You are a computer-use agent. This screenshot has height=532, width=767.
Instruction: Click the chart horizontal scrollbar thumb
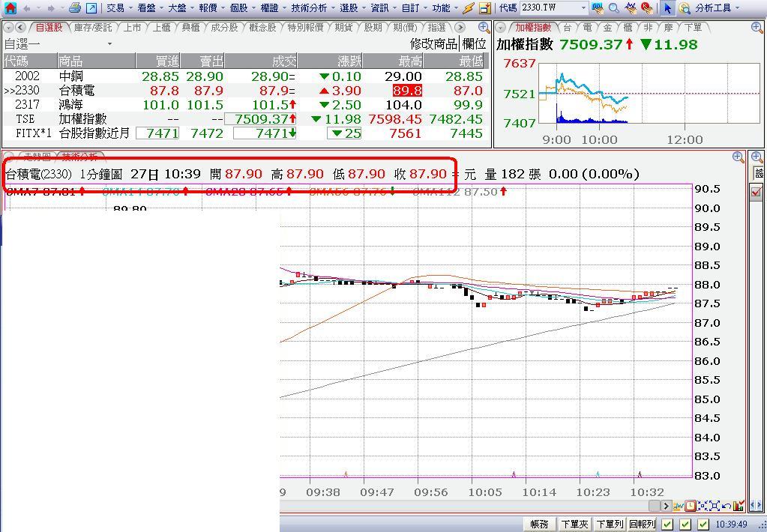tap(654, 506)
